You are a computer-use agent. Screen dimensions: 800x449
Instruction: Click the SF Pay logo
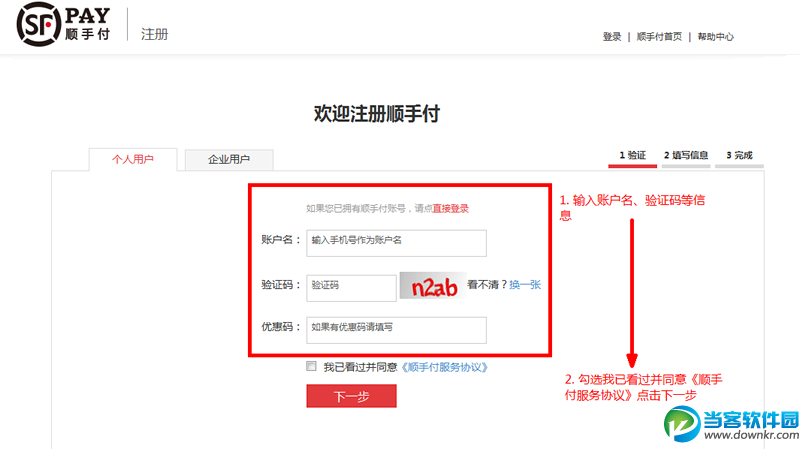click(x=63, y=24)
